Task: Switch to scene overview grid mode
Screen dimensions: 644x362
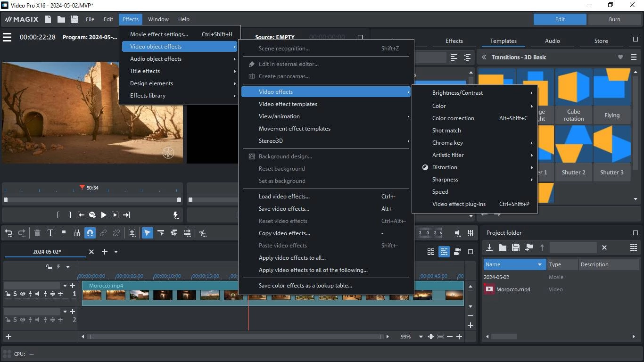Action: pos(431,252)
